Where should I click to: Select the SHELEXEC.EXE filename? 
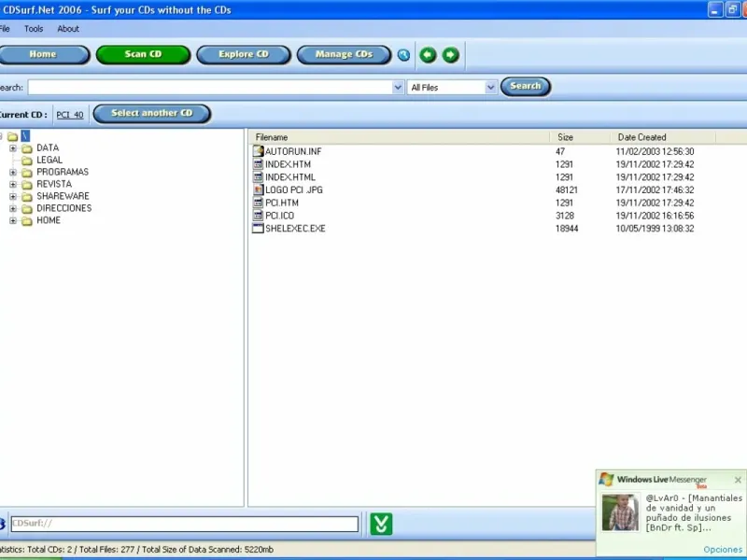(295, 229)
